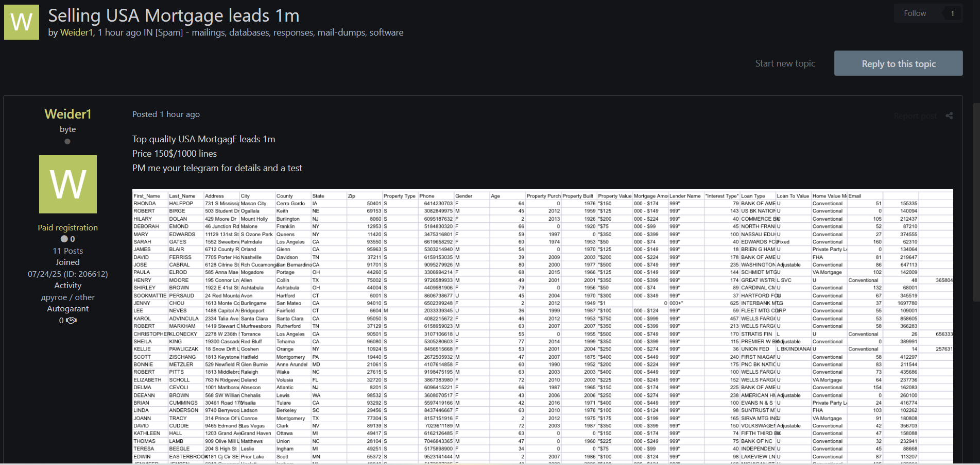Click the Autogarant label in the user panel
980x465 pixels.
tap(67, 309)
